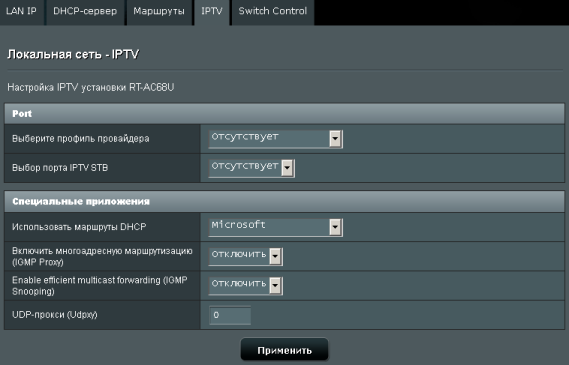This screenshot has width=569, height=365.
Task: Click the Port section header
Action: coord(284,114)
